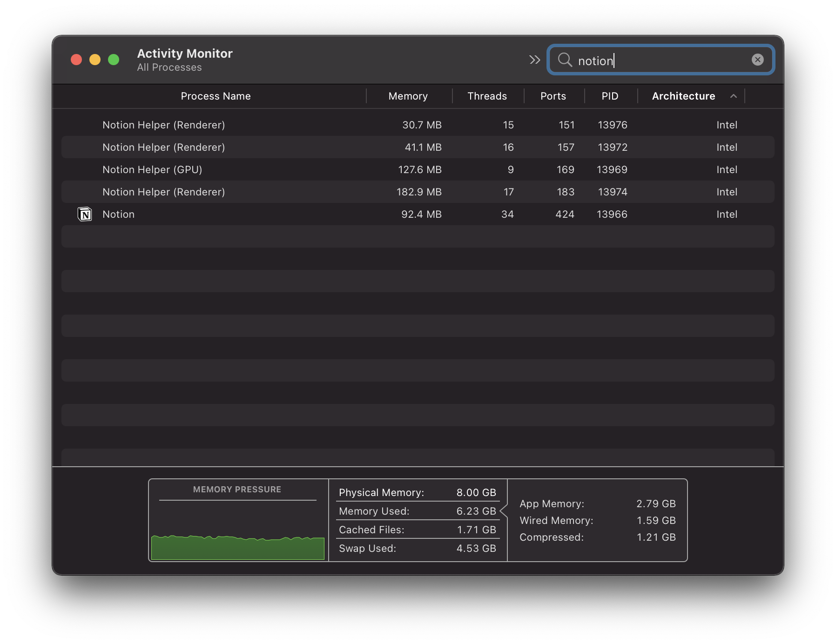
Task: Click the Memory Used value indicator
Action: (476, 511)
